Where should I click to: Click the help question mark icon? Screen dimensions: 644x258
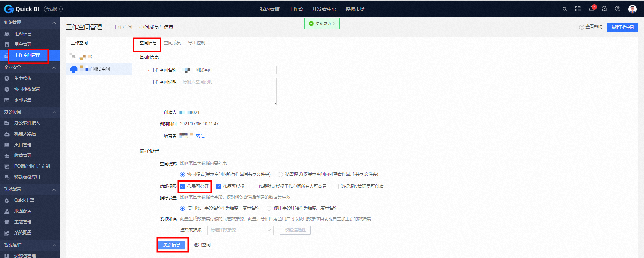click(x=618, y=9)
